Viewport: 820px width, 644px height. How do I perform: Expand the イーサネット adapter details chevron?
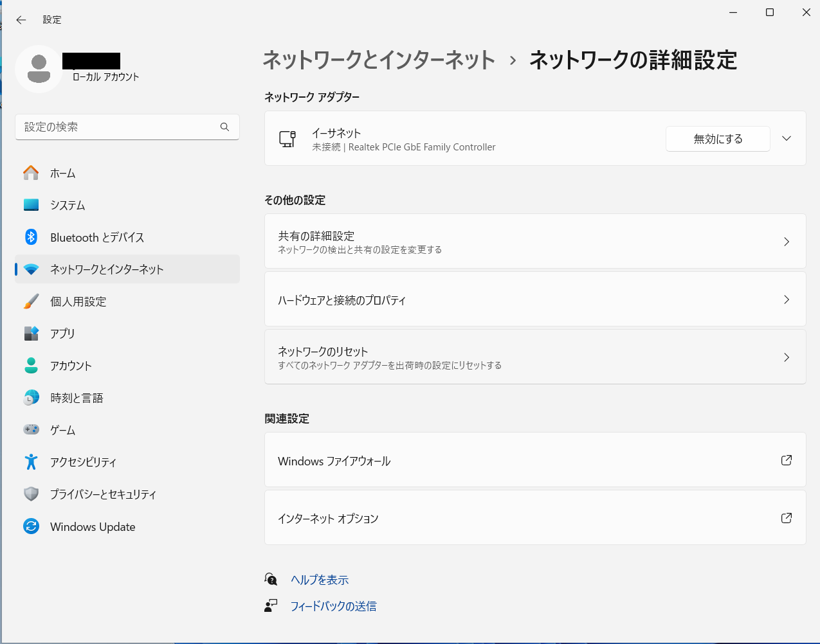point(786,139)
